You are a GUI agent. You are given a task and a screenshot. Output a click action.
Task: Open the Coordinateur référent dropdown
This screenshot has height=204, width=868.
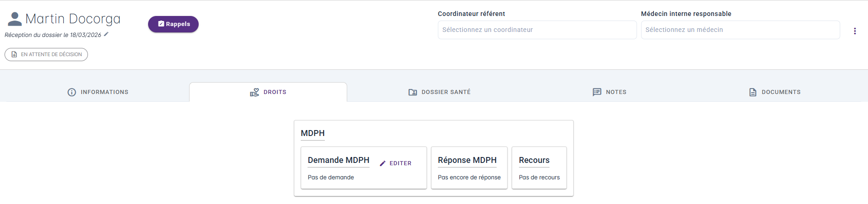point(537,30)
